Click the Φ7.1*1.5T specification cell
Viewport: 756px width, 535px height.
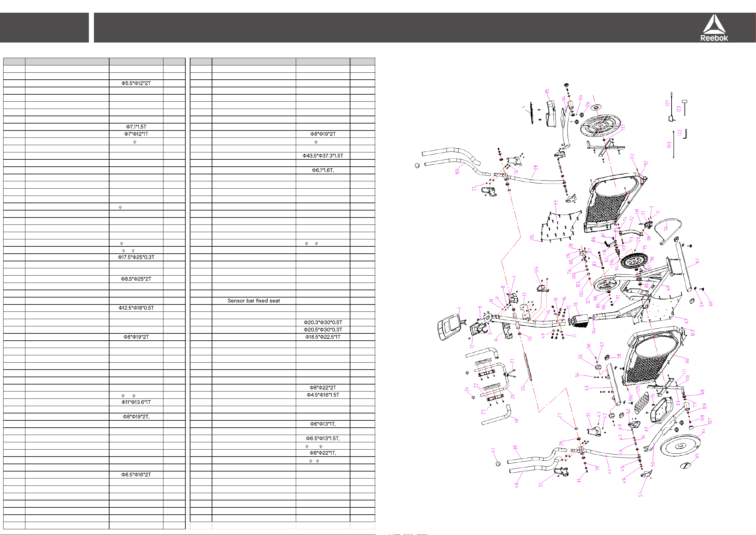(136, 127)
